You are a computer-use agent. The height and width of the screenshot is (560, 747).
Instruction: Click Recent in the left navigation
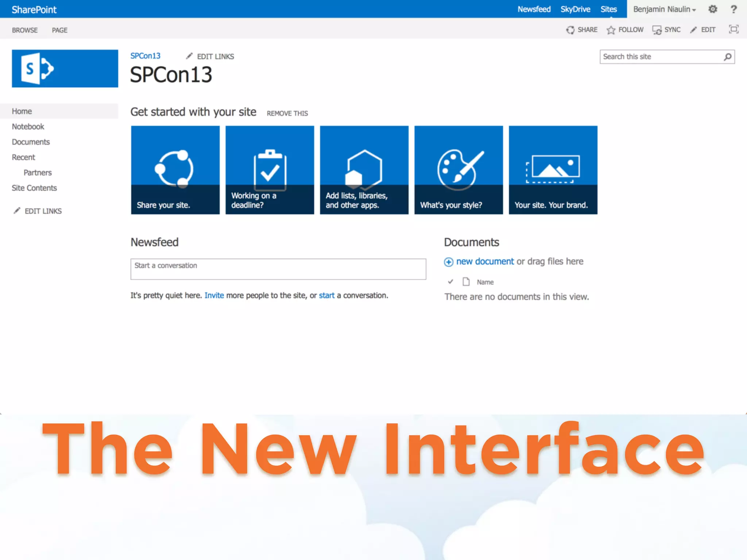23,157
